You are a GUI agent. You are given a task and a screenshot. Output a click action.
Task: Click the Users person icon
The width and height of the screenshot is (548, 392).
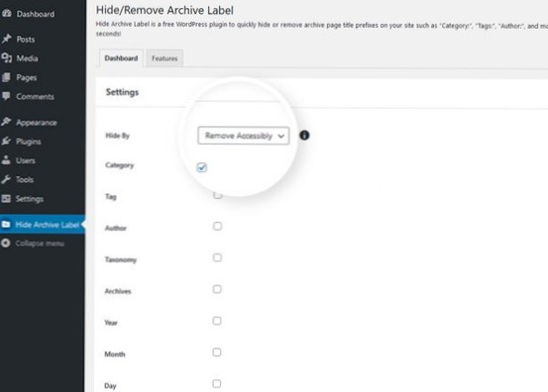coord(6,160)
